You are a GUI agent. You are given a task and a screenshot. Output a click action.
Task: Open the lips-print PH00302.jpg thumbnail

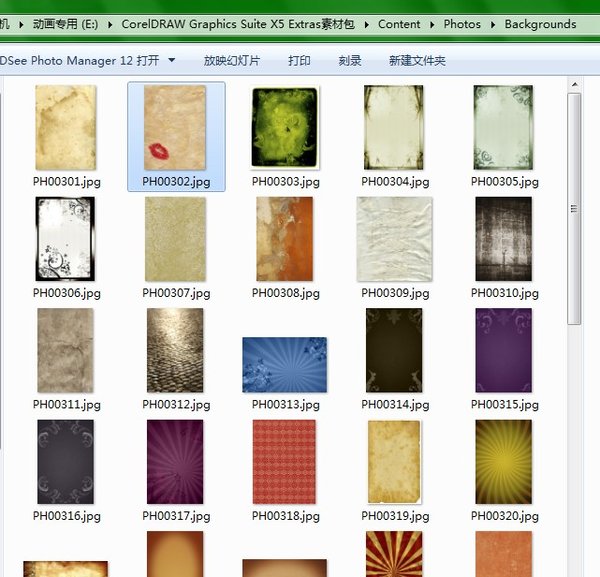(175, 127)
